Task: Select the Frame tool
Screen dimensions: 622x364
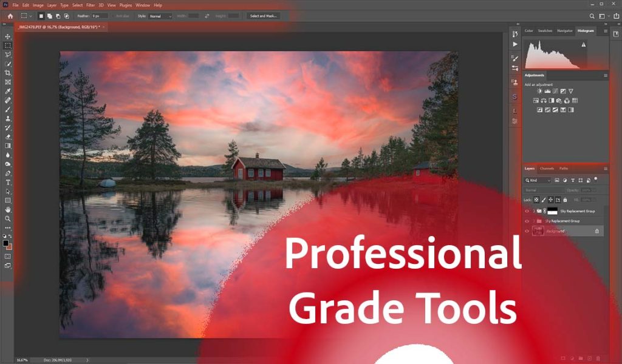Action: tap(7, 82)
